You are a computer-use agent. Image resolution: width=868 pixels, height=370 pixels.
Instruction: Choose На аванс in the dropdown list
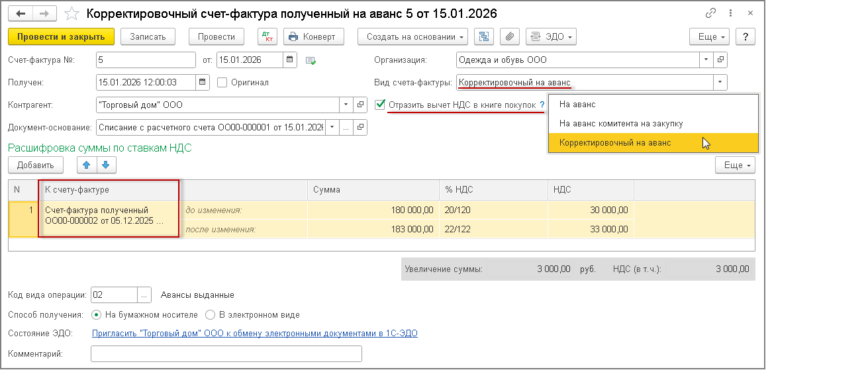[577, 104]
